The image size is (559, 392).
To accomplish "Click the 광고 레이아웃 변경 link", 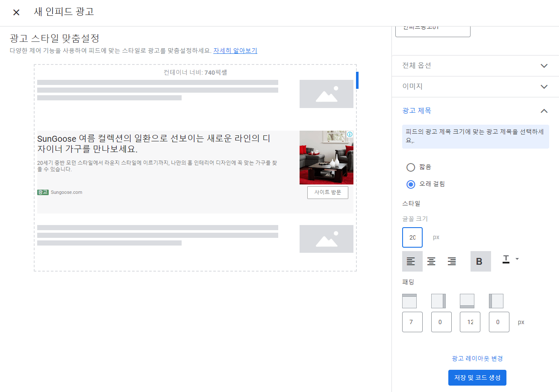I will 477,358.
